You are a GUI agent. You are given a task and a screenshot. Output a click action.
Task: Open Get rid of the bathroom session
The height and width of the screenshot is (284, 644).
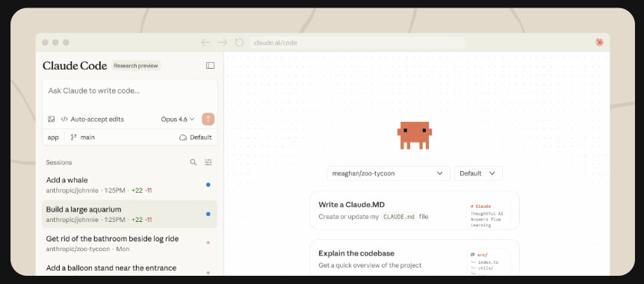pyautogui.click(x=130, y=244)
